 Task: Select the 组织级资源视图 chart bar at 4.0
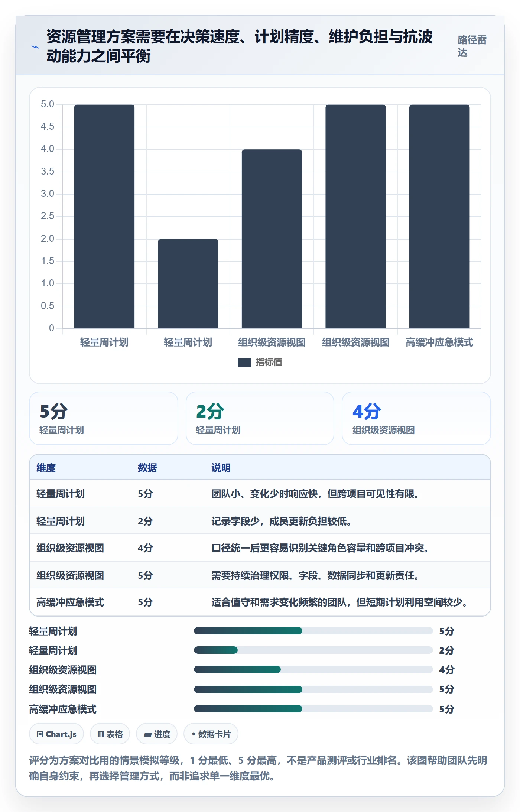coord(272,239)
